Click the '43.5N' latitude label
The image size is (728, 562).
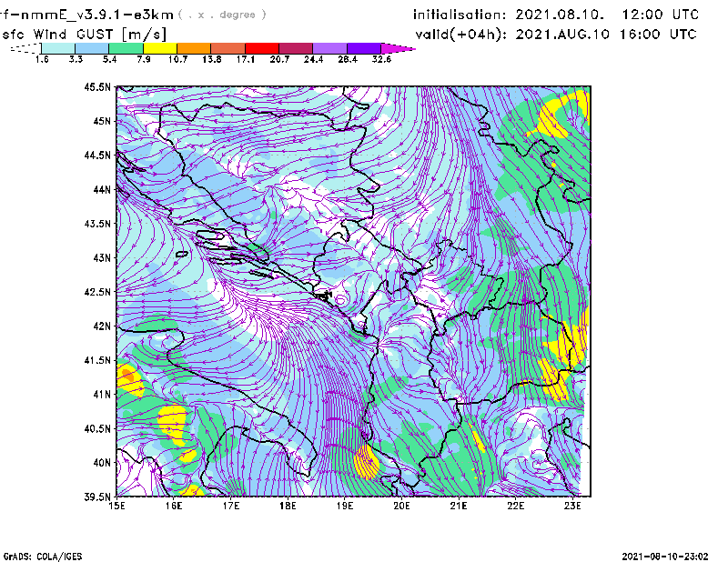point(97,224)
